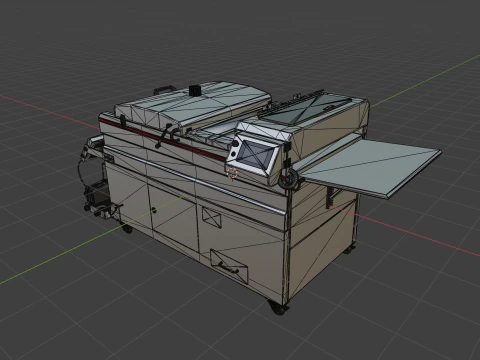Viewport: 480px width, 360px height.
Task: Select the red knob on control panel
Action: (x=235, y=144)
